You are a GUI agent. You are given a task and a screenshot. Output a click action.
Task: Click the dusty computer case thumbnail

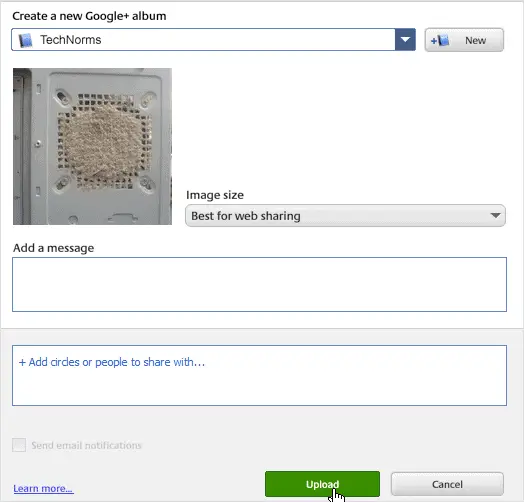pos(93,146)
